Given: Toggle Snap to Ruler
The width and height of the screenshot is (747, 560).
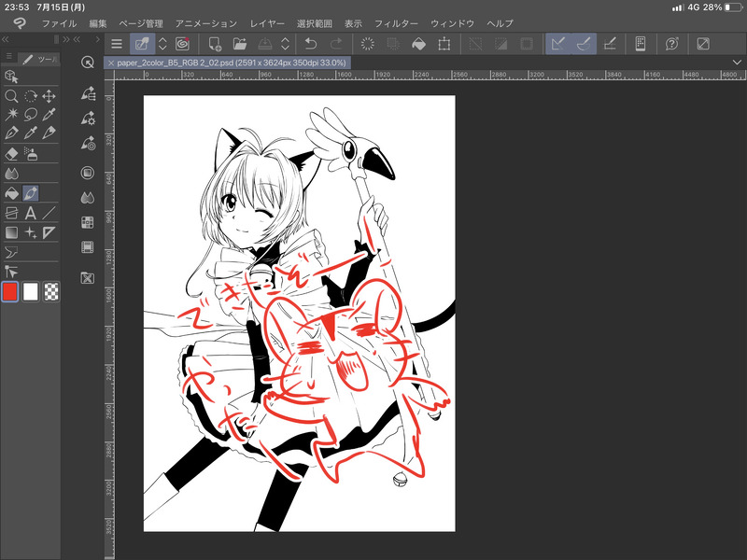Looking at the screenshot, I should [558, 44].
